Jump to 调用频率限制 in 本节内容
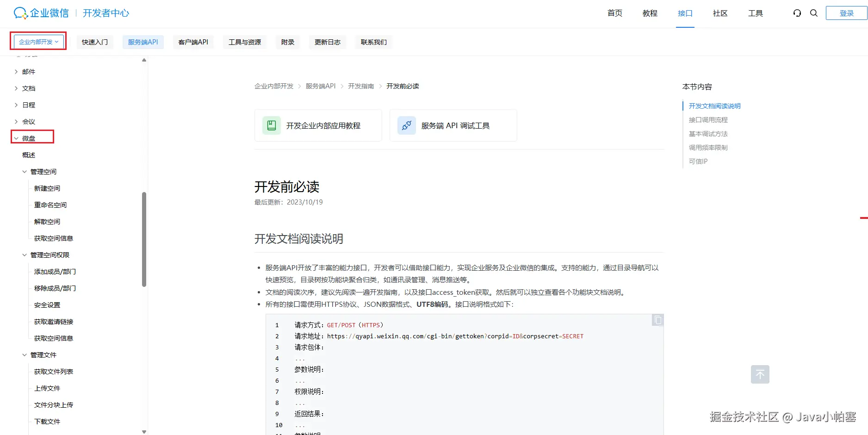The width and height of the screenshot is (868, 435). click(707, 147)
